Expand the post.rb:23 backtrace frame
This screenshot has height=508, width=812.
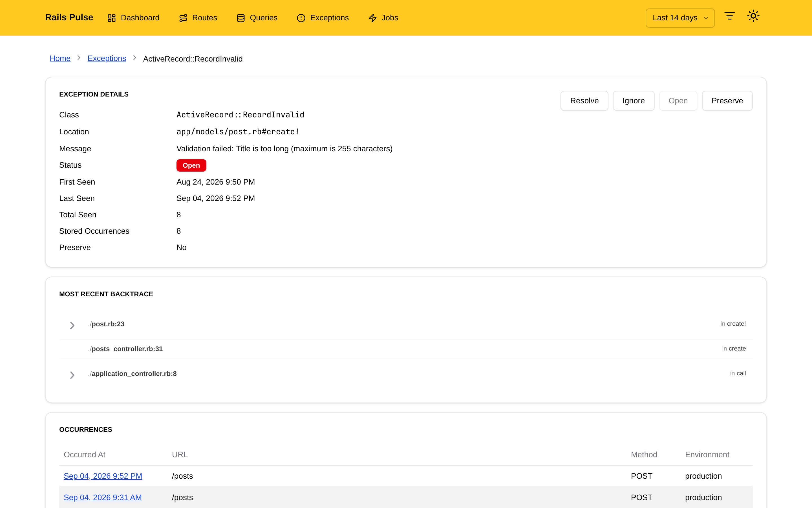[x=72, y=325]
